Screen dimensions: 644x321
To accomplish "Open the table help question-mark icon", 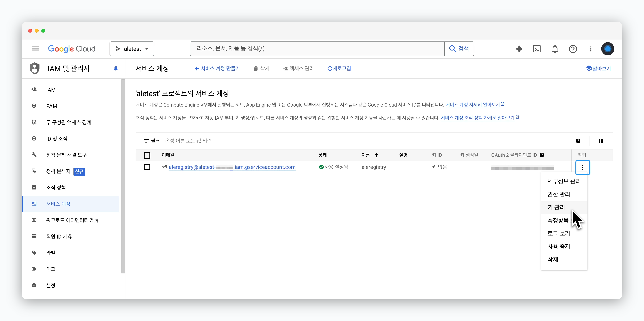I will [x=578, y=141].
